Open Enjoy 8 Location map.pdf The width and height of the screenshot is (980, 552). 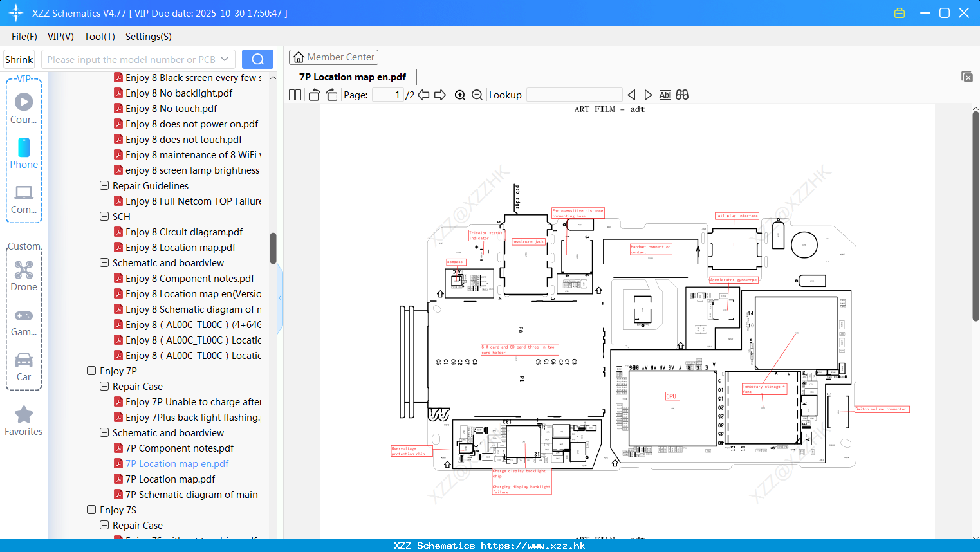coord(180,247)
